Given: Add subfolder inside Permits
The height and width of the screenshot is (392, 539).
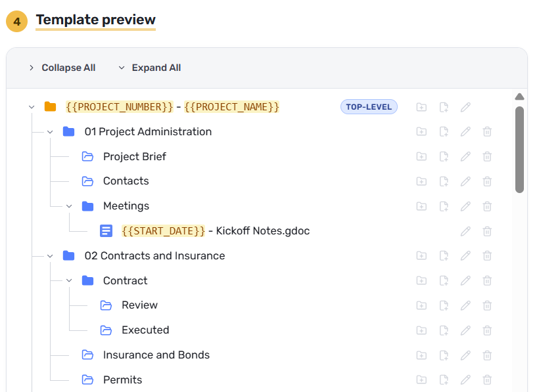Looking at the screenshot, I should click(x=421, y=380).
